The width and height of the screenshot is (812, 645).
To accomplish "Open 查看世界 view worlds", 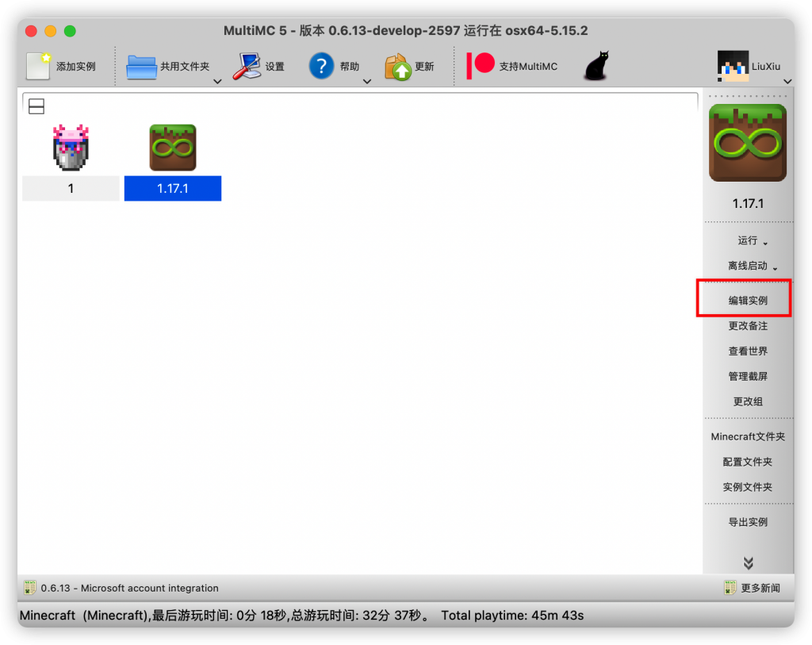I will click(748, 351).
